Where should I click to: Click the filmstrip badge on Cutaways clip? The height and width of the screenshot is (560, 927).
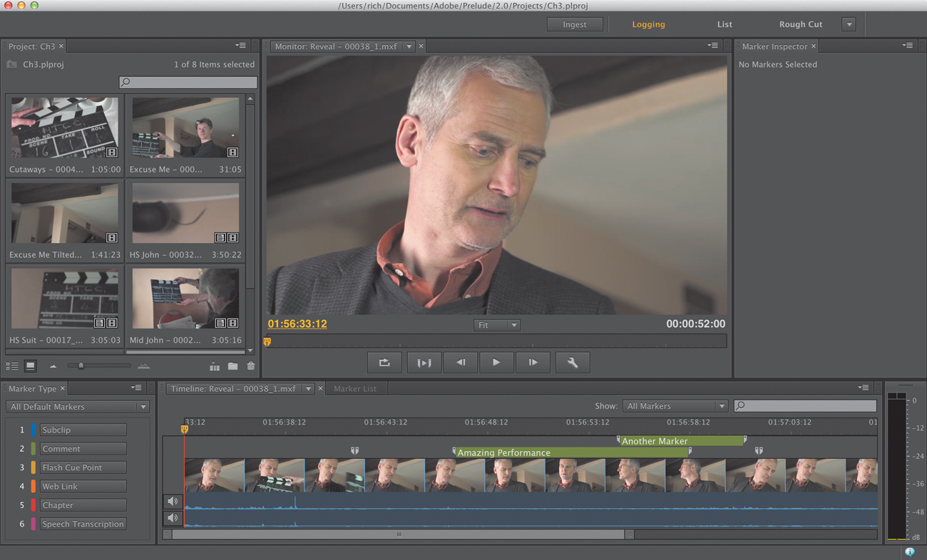coord(112,152)
